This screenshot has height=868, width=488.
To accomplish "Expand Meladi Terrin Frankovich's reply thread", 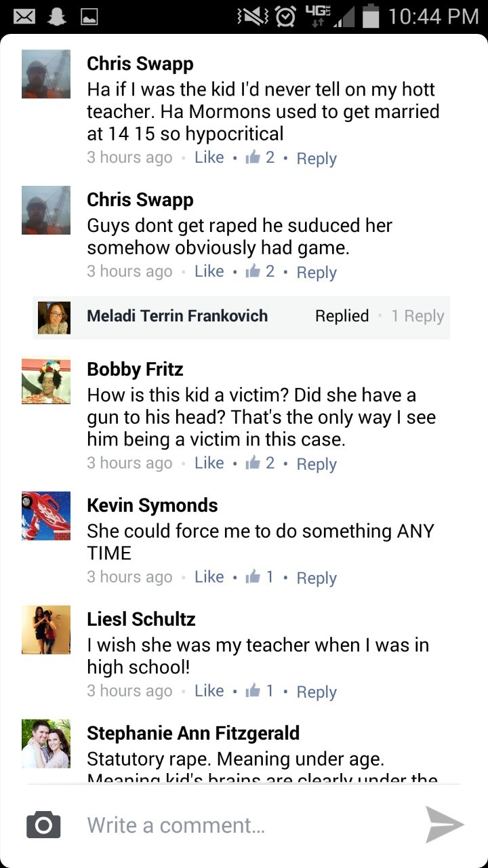I will 177,316.
